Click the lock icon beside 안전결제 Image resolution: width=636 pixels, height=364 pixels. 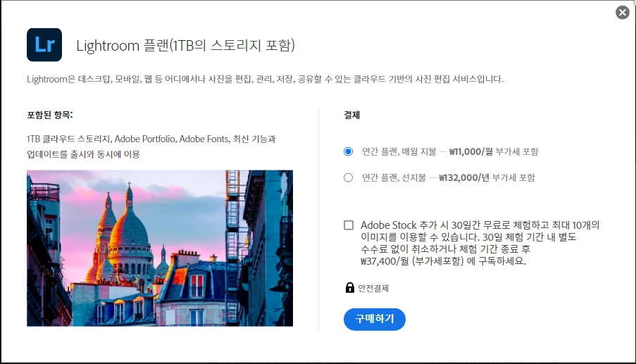coord(349,287)
